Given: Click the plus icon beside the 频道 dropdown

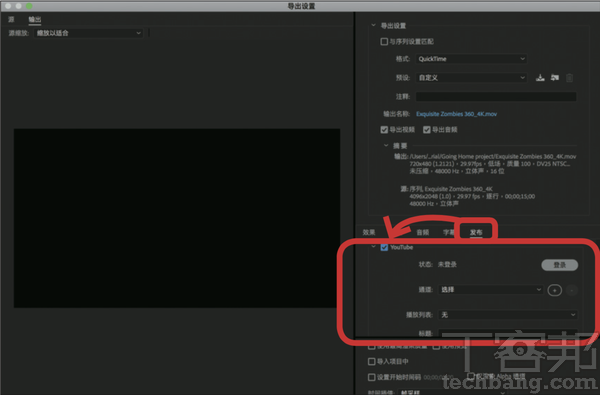Looking at the screenshot, I should (x=554, y=290).
